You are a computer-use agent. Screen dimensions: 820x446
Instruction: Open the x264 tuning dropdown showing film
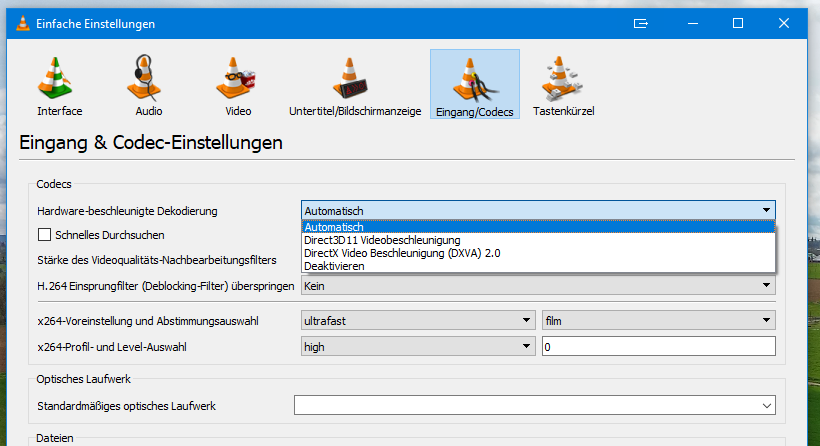(x=659, y=321)
